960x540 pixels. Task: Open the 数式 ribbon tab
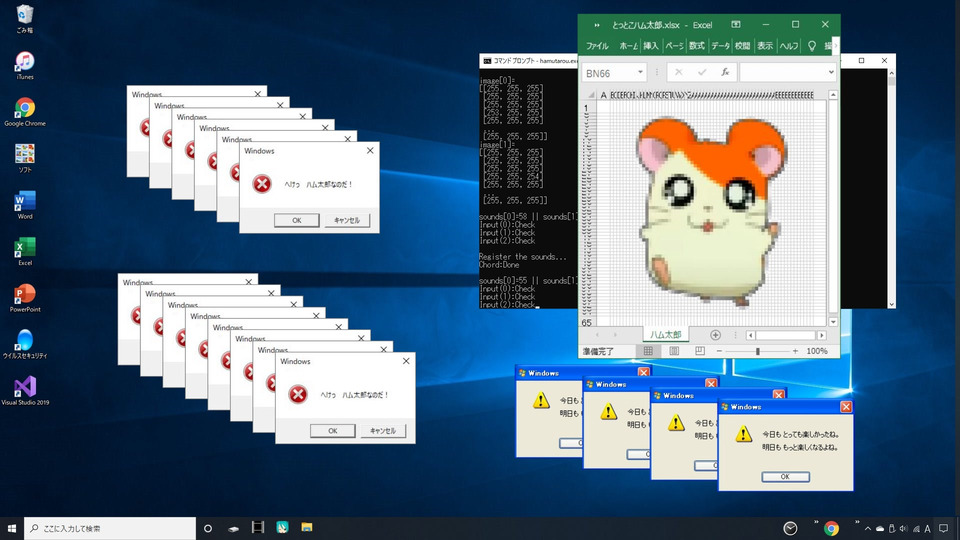[697, 46]
